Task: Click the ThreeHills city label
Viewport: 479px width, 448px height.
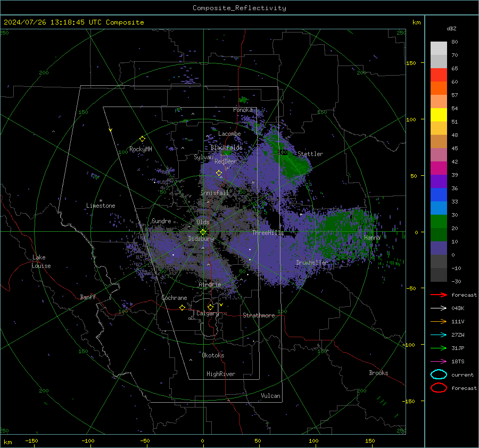Action: pos(268,233)
